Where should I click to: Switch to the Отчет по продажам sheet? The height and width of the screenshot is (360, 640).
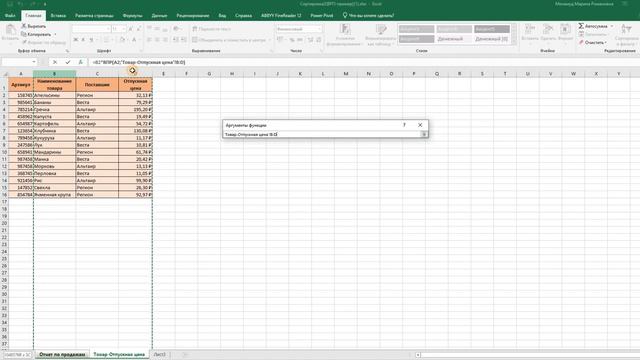pos(62,355)
